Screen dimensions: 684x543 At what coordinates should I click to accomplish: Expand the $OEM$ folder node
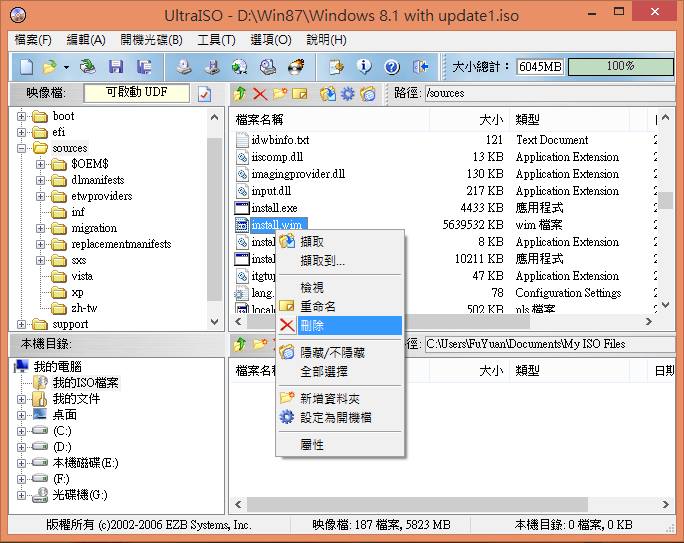pos(40,164)
